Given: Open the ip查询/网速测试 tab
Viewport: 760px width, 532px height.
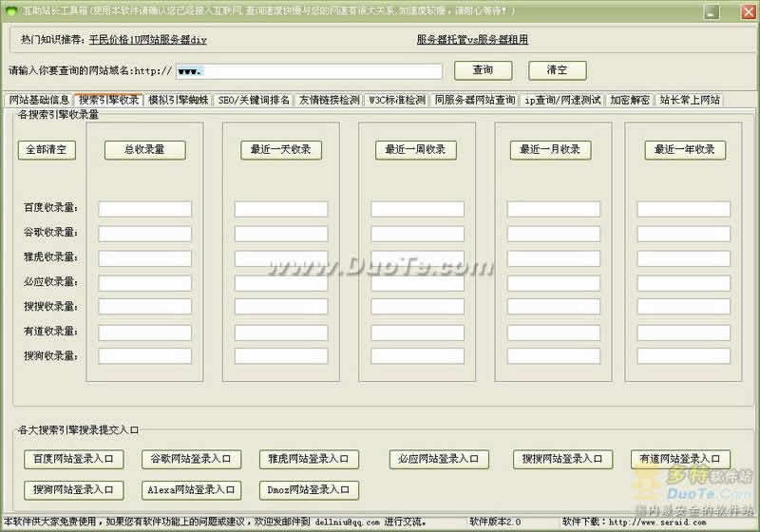Looking at the screenshot, I should coord(563,100).
